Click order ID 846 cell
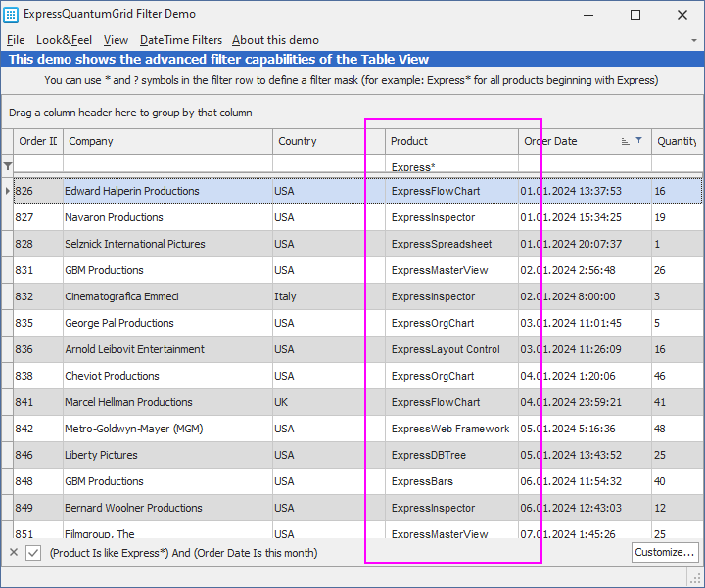 (x=38, y=455)
